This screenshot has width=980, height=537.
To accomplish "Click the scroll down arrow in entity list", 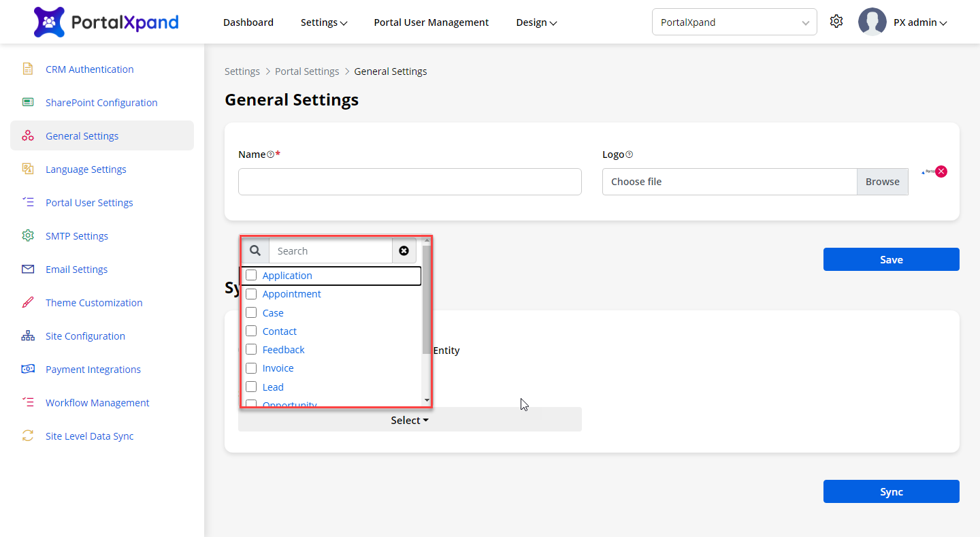I will pos(427,400).
